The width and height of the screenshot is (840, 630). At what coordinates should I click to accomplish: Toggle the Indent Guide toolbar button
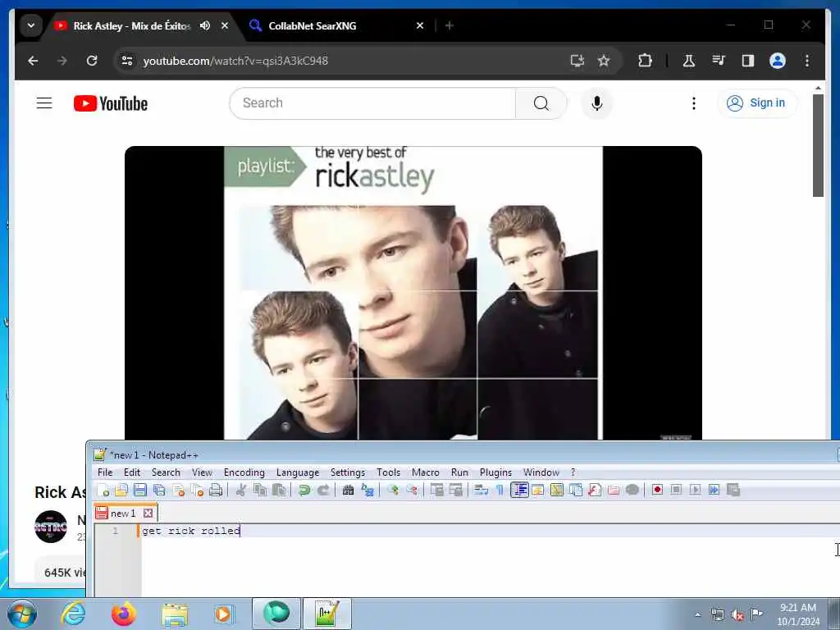519,490
